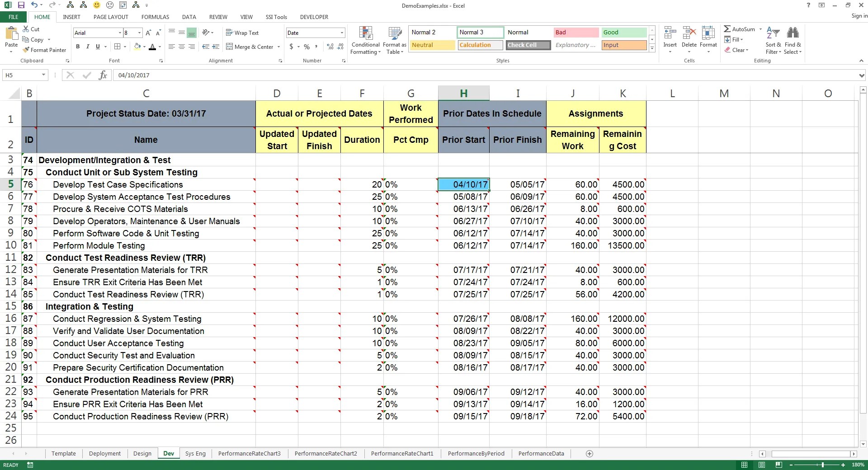This screenshot has height=470, width=868.
Task: Switch to Page Layout view in status bar
Action: click(x=762, y=465)
